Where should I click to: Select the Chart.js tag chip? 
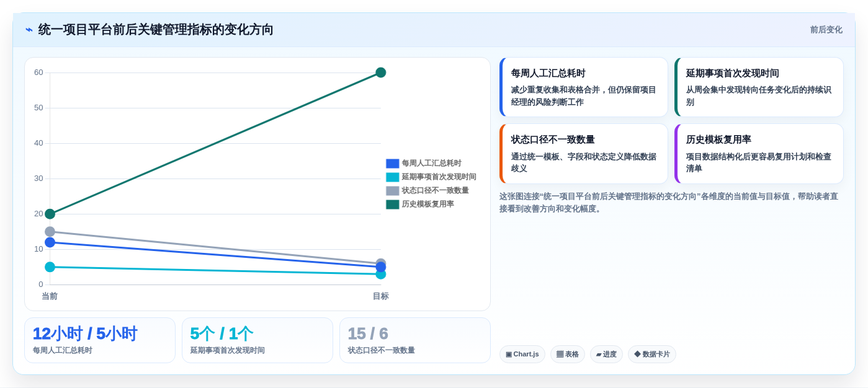[x=522, y=355]
